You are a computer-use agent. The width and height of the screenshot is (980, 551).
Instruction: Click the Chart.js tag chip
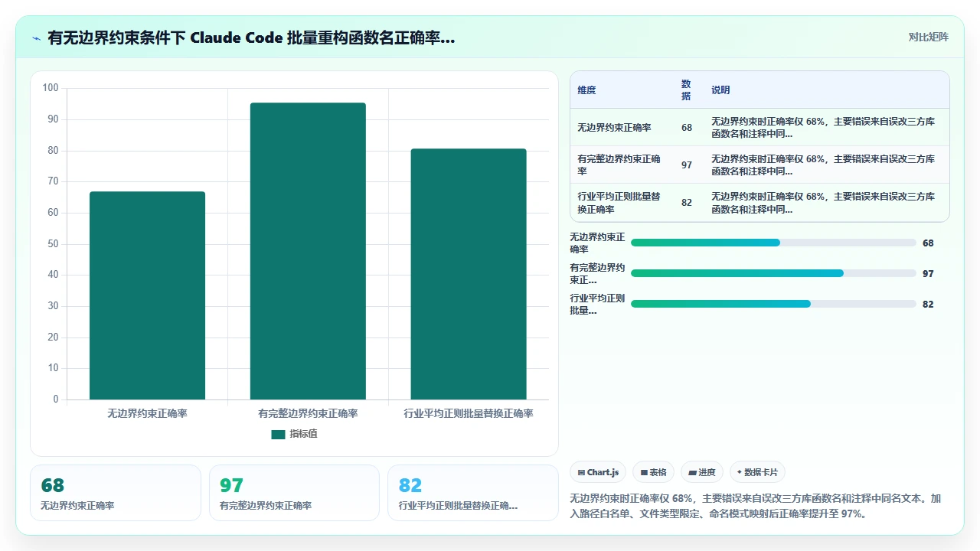(x=599, y=472)
